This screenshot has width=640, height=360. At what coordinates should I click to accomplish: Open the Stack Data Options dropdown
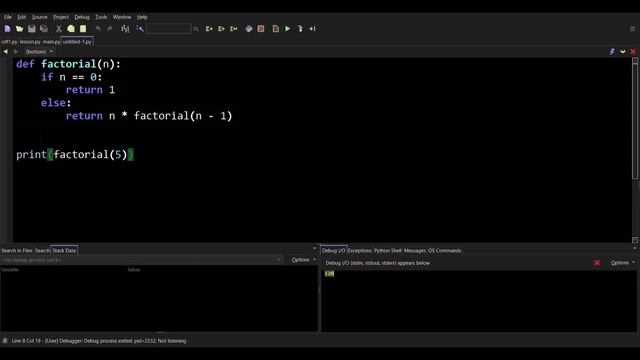click(303, 260)
